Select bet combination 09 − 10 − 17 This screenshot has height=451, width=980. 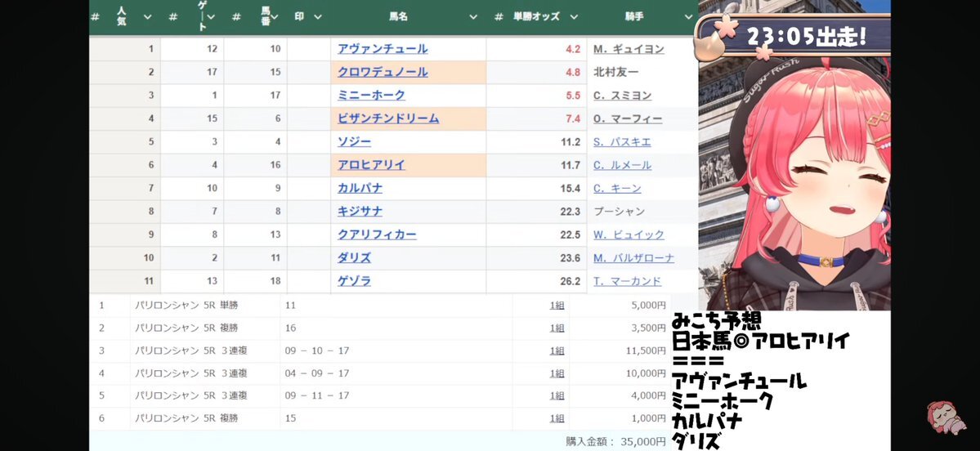click(317, 351)
